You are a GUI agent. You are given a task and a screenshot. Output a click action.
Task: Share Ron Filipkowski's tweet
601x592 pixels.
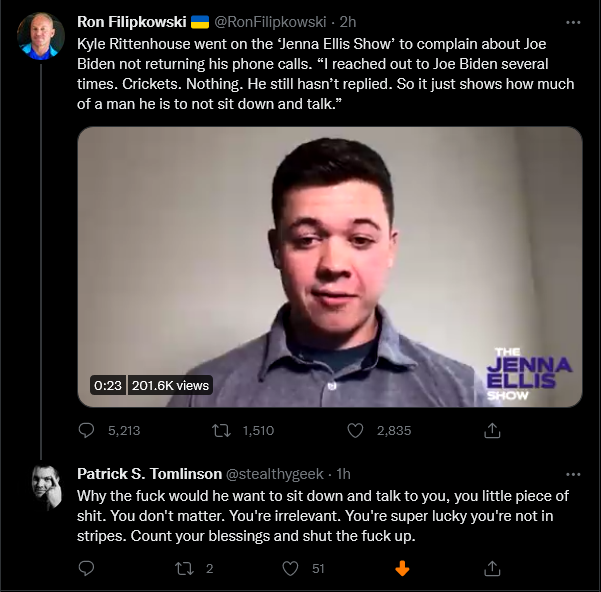492,430
